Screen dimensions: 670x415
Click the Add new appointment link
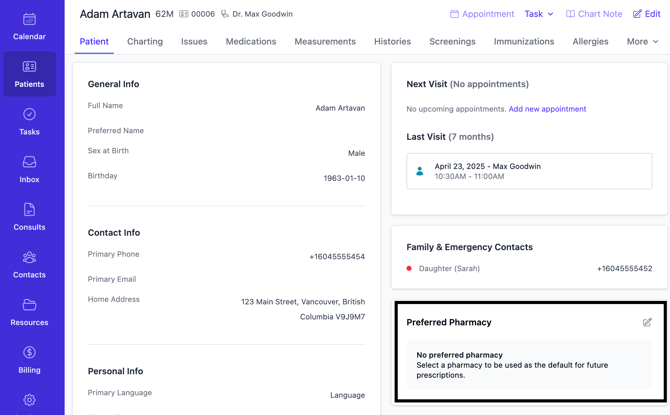pyautogui.click(x=547, y=109)
